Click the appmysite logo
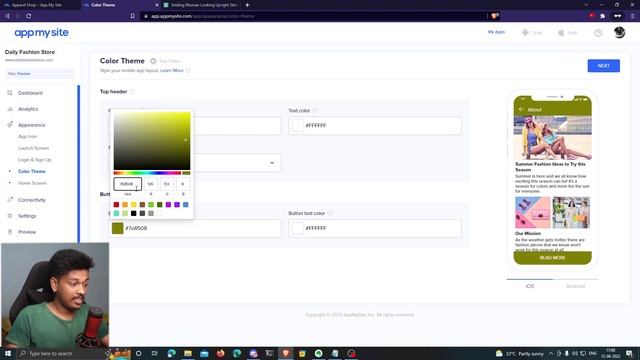The width and height of the screenshot is (640, 360). pyautogui.click(x=41, y=33)
